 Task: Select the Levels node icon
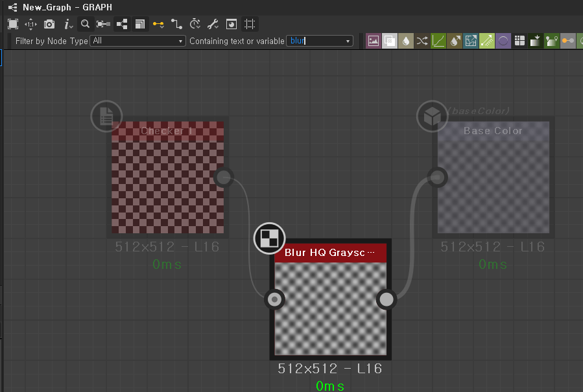536,40
